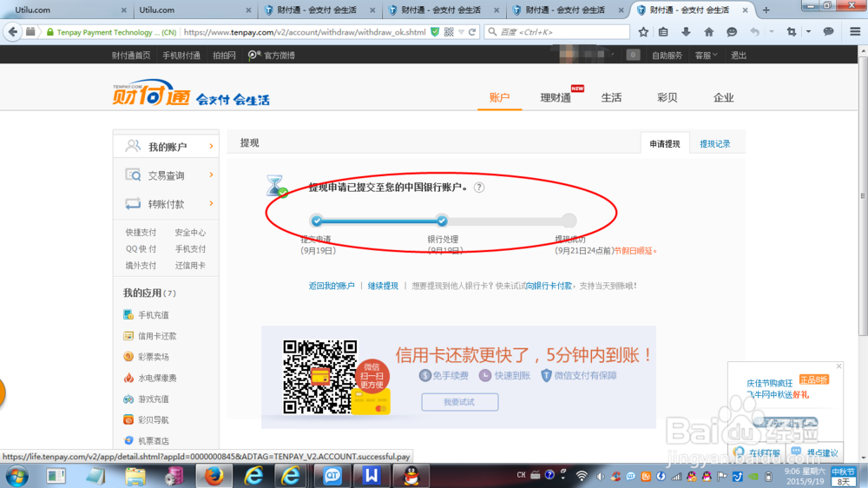Click 拍拍网 in top bar

point(224,55)
